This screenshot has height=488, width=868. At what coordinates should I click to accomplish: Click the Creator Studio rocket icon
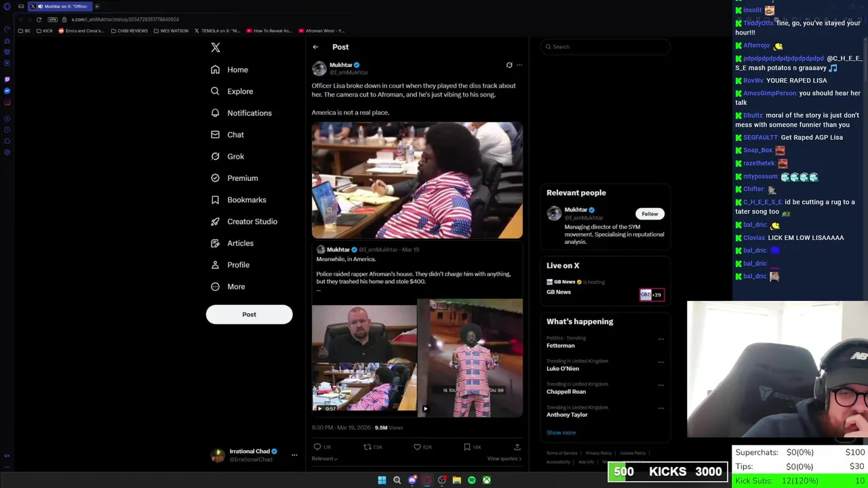click(x=215, y=222)
